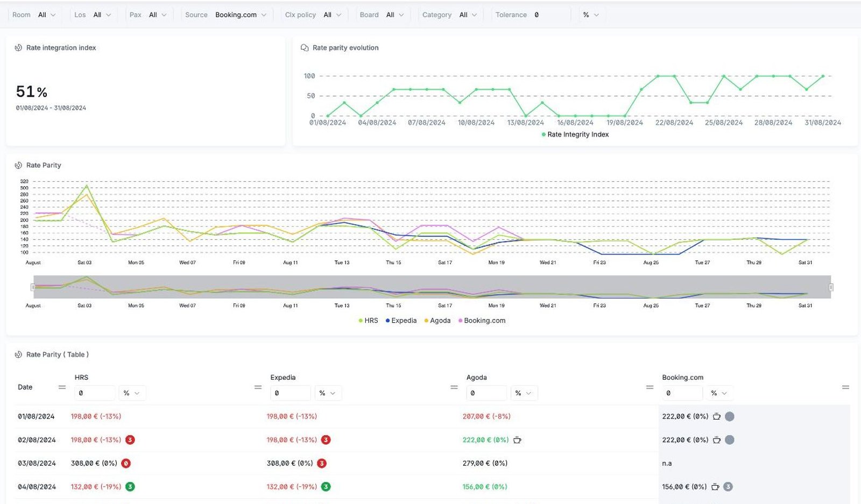The width and height of the screenshot is (861, 504).
Task: Toggle the Rate Integrity Index legend entry
Action: click(x=575, y=134)
